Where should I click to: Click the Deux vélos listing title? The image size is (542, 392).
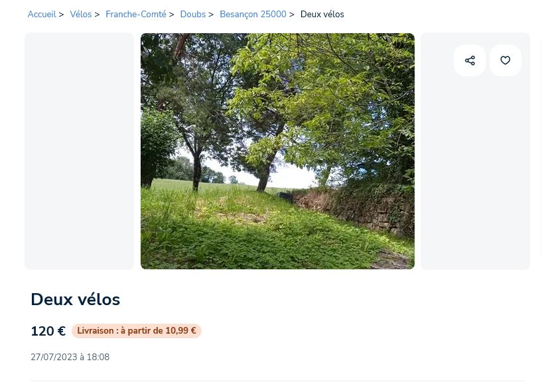coord(76,299)
